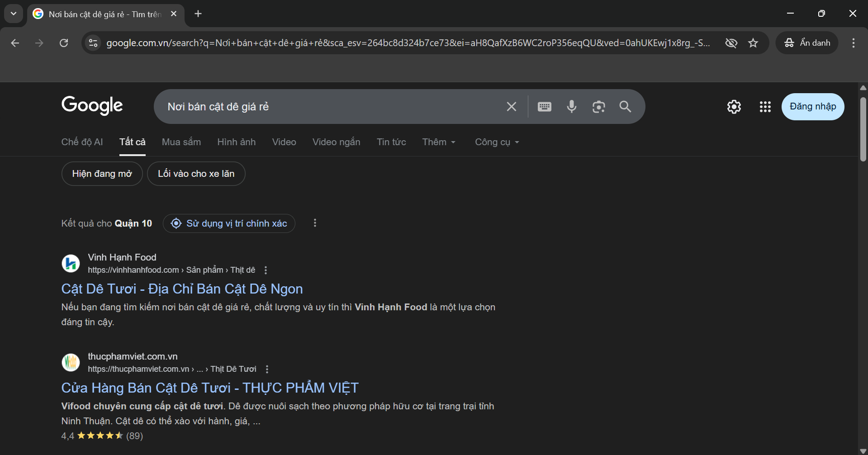The width and height of the screenshot is (868, 455).
Task: Click the Vinh Hạnh Food site name
Action: [122, 257]
